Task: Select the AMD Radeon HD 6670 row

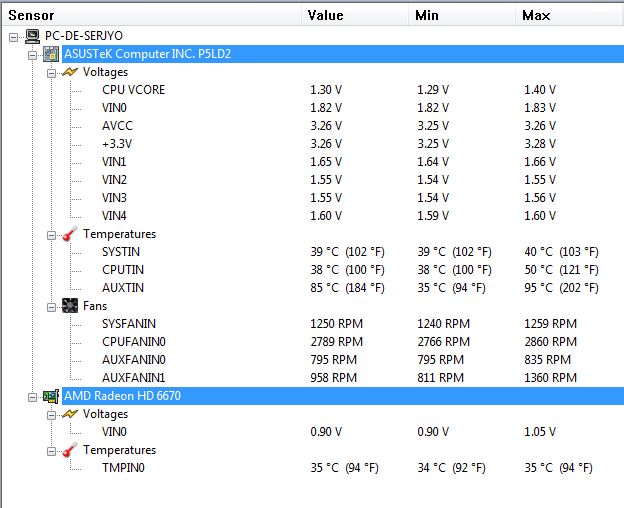Action: point(343,396)
